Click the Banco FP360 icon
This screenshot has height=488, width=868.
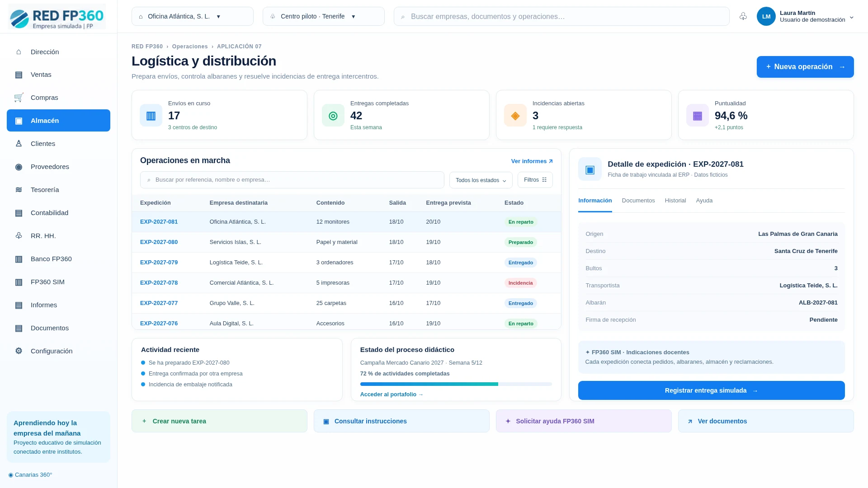click(x=19, y=259)
